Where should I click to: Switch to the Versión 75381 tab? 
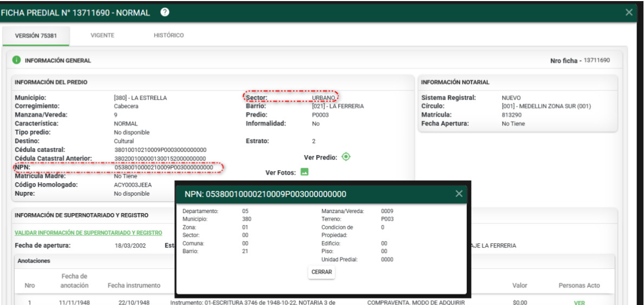point(36,36)
